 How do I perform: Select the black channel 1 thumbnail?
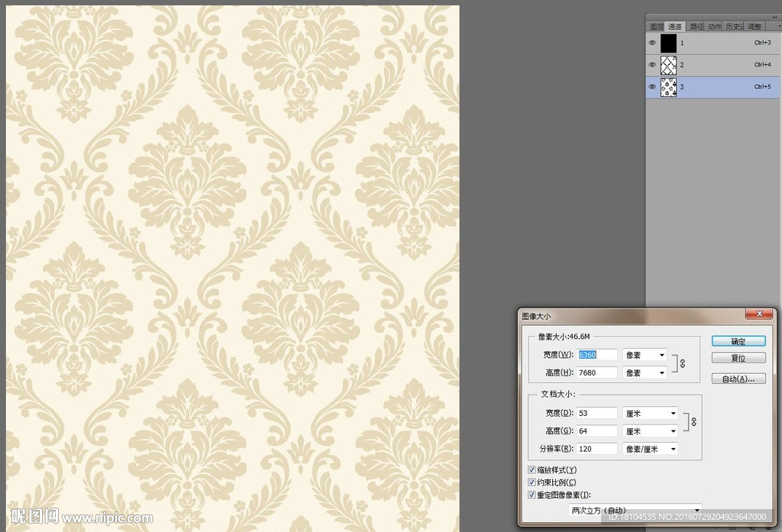pos(669,44)
